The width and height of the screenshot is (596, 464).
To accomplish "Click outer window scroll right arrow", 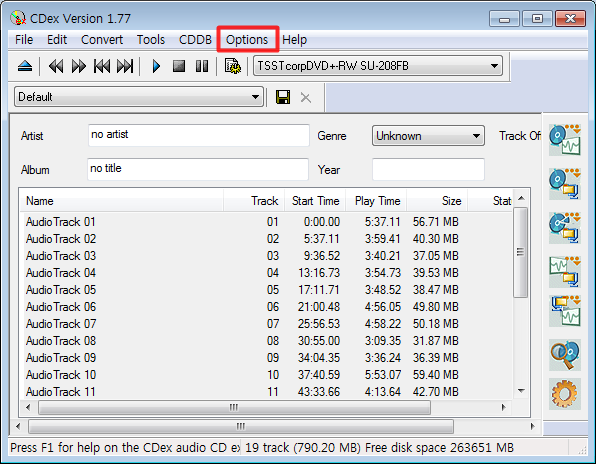I will point(533,426).
